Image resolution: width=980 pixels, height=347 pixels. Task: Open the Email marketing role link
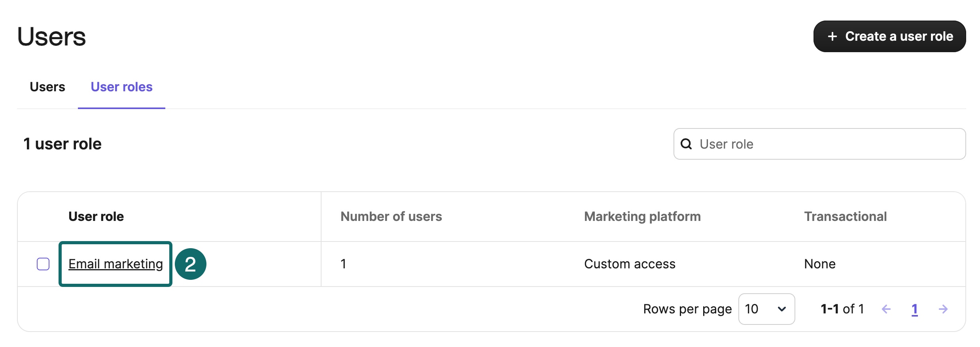115,264
